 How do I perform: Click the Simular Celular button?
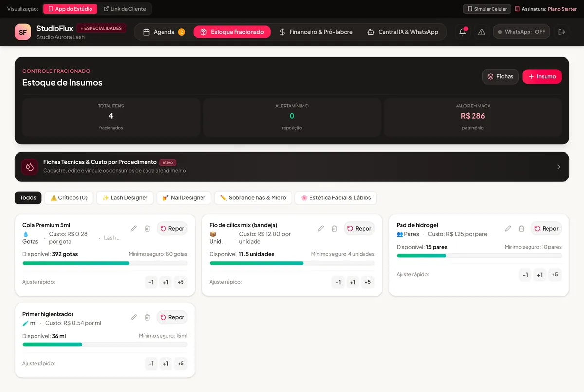click(x=487, y=9)
